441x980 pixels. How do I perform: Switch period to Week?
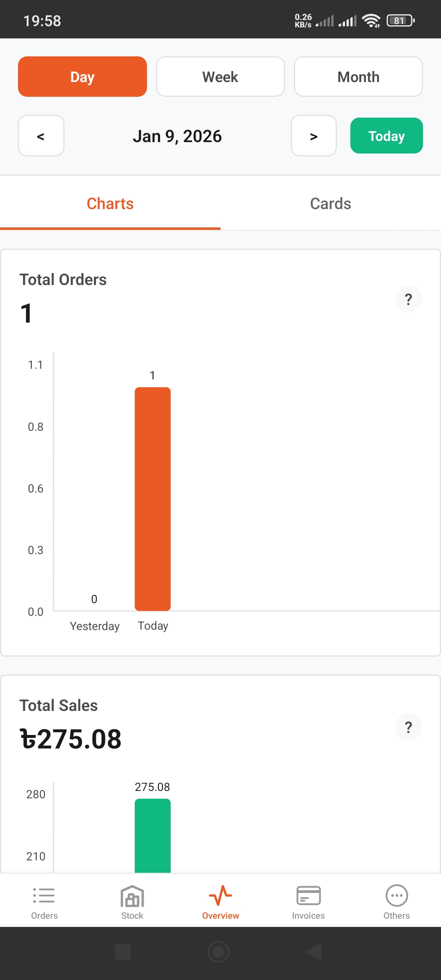(220, 77)
